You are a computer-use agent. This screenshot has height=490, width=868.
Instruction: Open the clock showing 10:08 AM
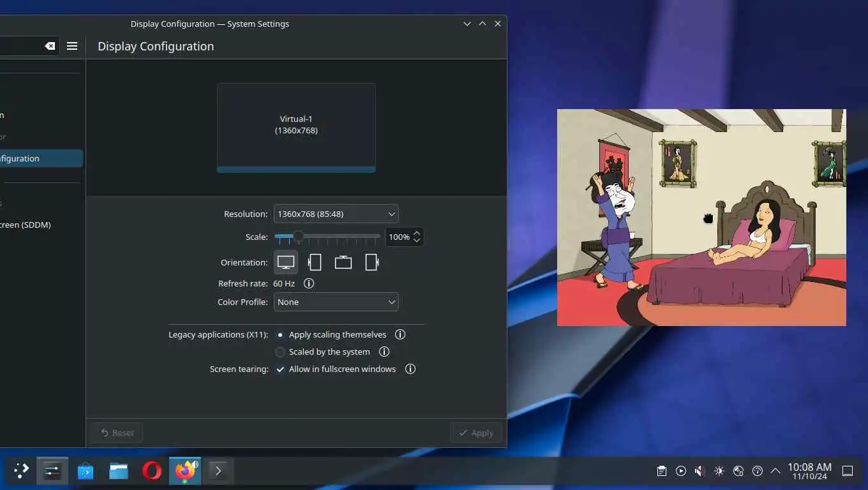point(809,471)
